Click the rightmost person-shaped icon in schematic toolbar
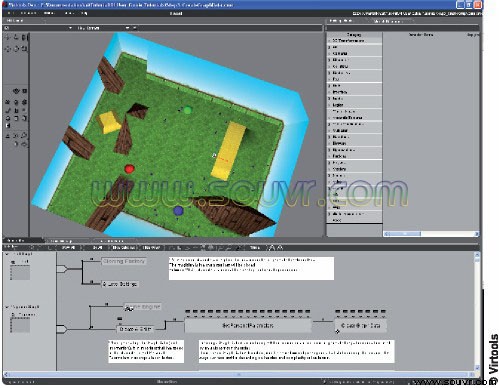The image size is (499, 388). (x=280, y=248)
